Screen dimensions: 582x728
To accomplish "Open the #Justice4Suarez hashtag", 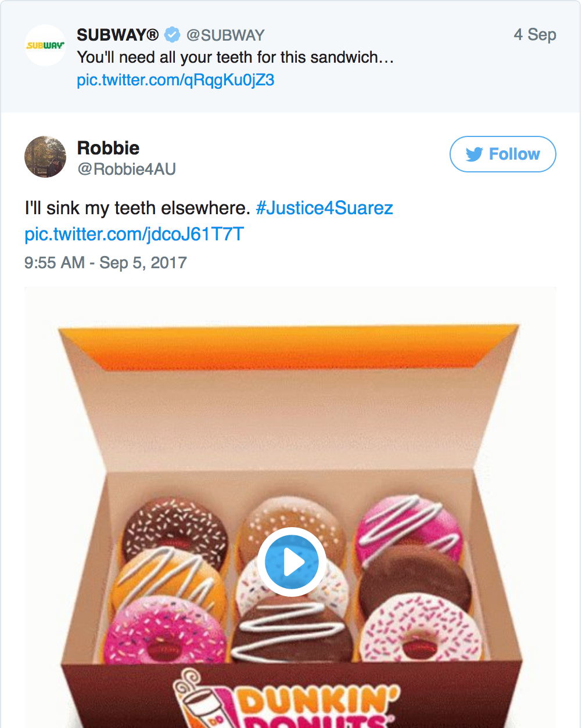I will [324, 208].
